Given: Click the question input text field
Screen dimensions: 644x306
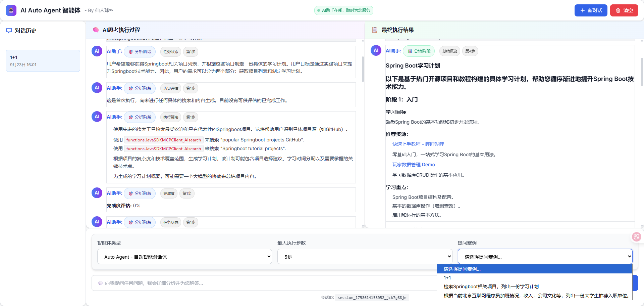Looking at the screenshot, I should click(x=262, y=283).
